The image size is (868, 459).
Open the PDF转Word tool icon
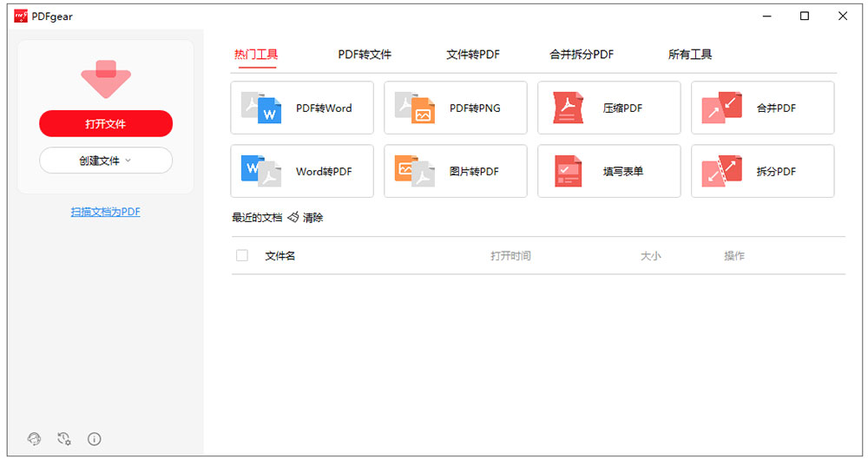pos(261,108)
